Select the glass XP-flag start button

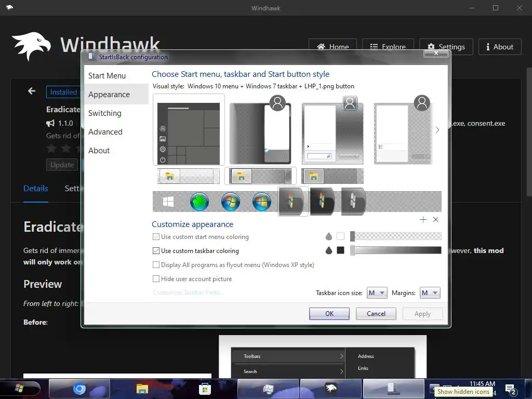coord(293,202)
